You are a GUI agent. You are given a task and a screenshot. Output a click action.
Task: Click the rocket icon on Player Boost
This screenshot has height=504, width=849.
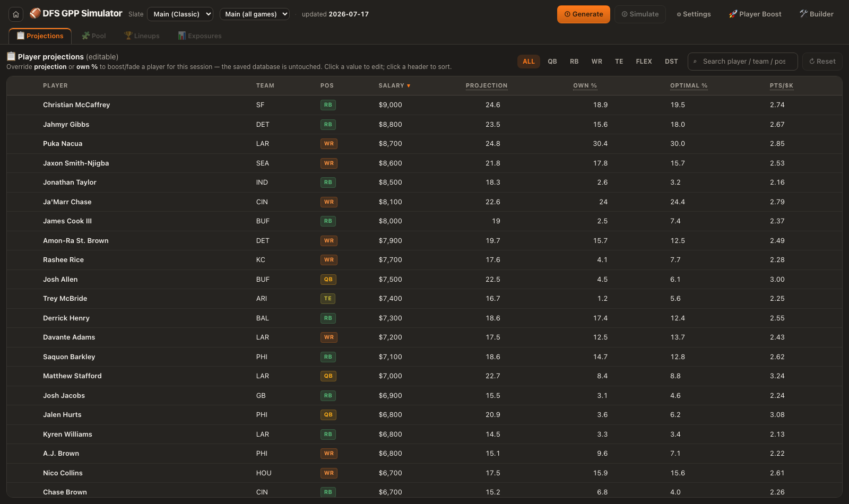[733, 14]
